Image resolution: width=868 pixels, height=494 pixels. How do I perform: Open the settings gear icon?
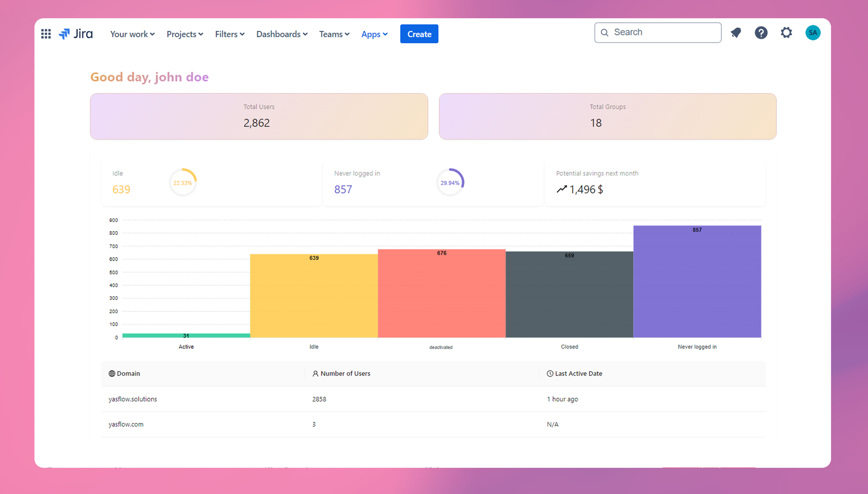coord(786,33)
